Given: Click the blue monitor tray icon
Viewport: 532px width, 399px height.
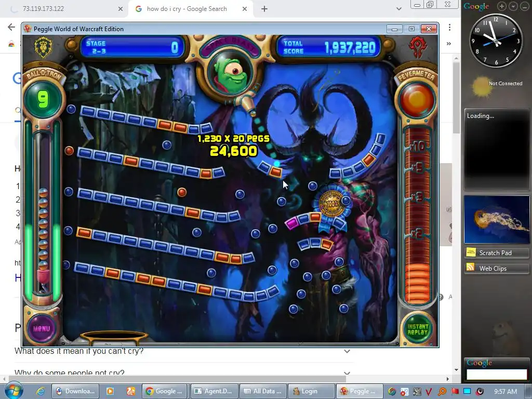Looking at the screenshot, I should point(467,392).
